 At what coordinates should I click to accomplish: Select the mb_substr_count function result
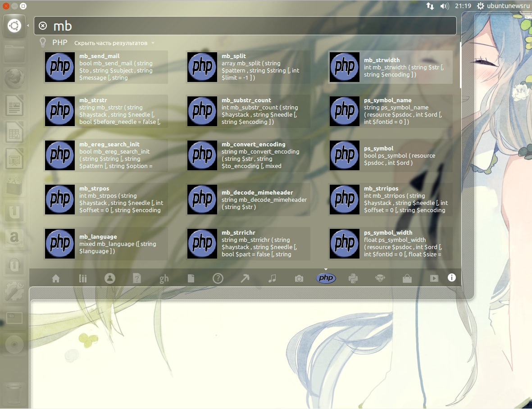248,111
